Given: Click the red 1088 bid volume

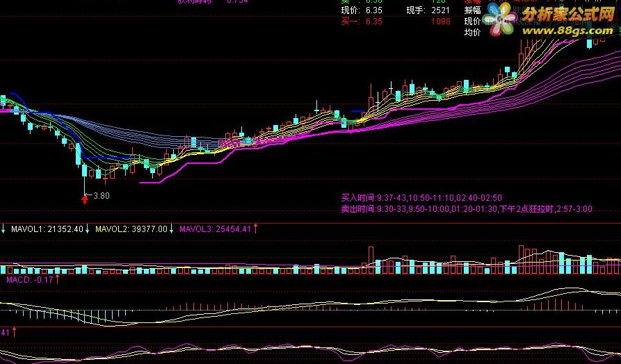Looking at the screenshot, I should (441, 22).
